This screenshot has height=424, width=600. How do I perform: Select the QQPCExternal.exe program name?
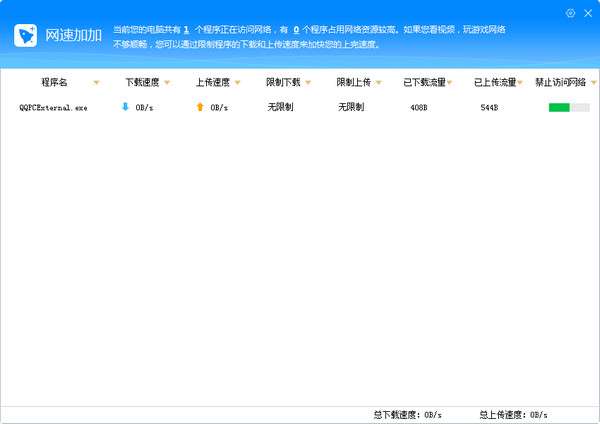point(53,108)
